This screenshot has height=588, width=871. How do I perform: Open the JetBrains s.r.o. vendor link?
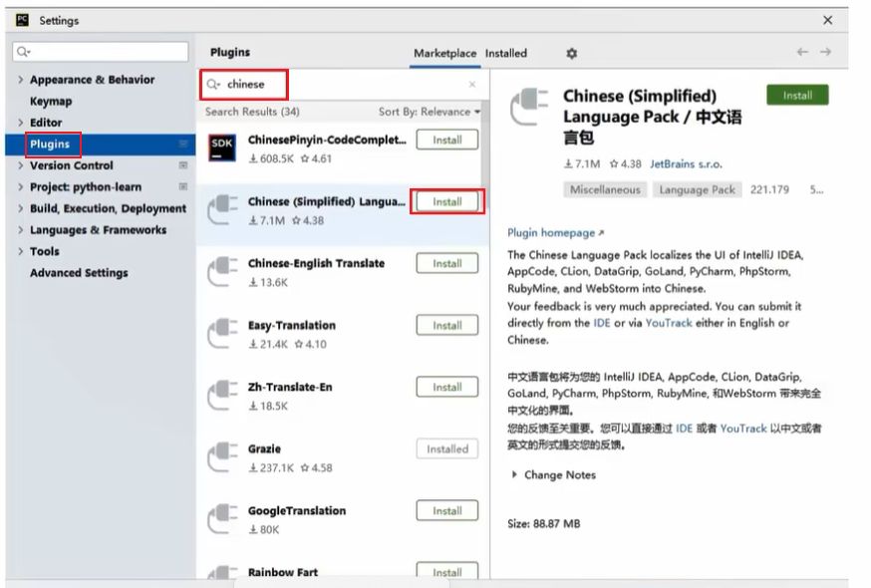(x=686, y=164)
